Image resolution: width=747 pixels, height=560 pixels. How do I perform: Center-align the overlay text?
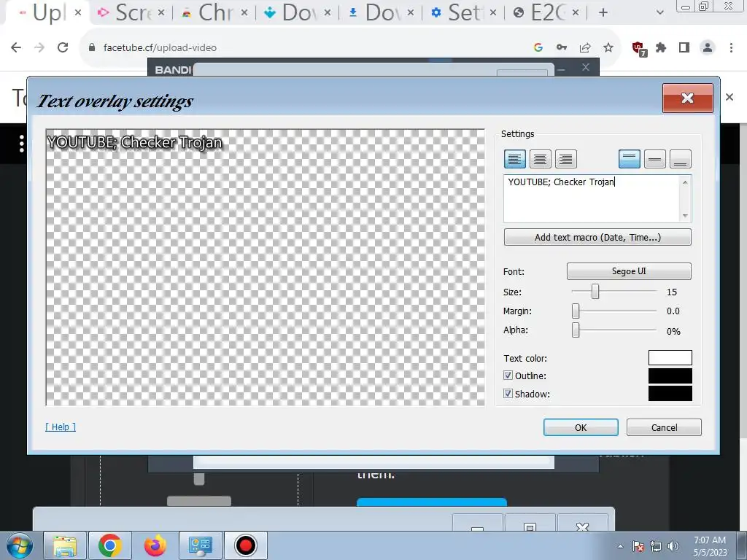pyautogui.click(x=540, y=159)
